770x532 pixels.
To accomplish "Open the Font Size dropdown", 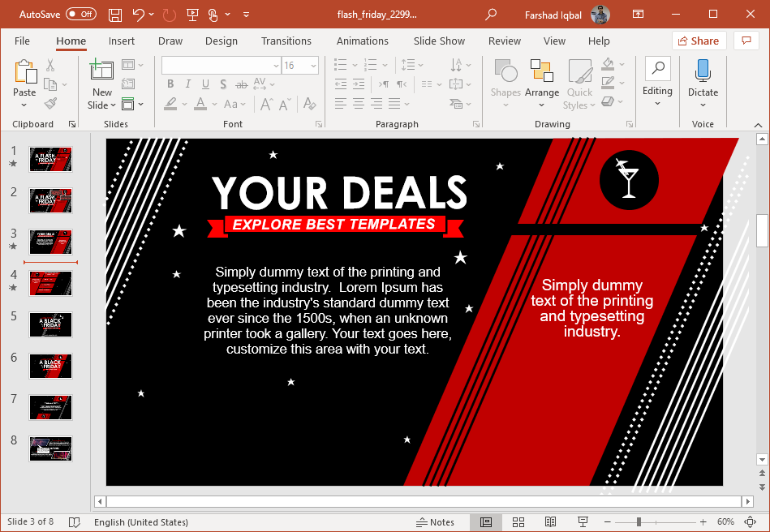I will pyautogui.click(x=312, y=65).
